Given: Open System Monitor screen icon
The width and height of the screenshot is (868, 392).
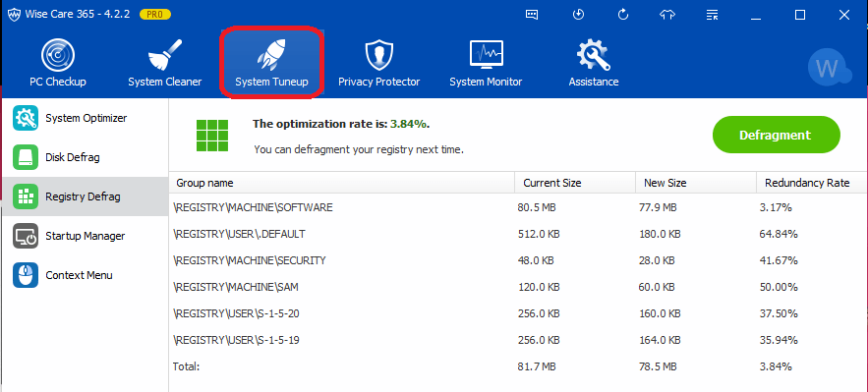Looking at the screenshot, I should click(x=486, y=55).
